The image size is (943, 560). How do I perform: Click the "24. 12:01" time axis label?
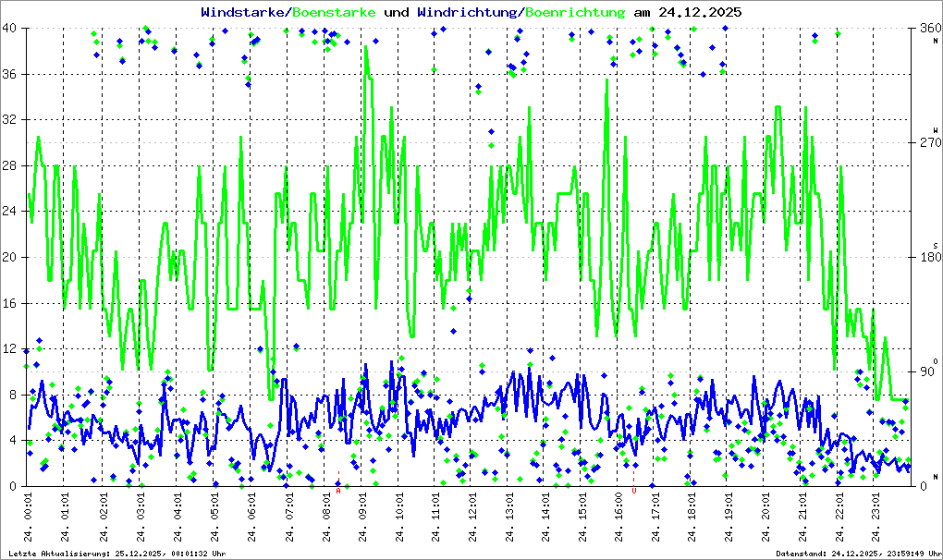[x=472, y=518]
